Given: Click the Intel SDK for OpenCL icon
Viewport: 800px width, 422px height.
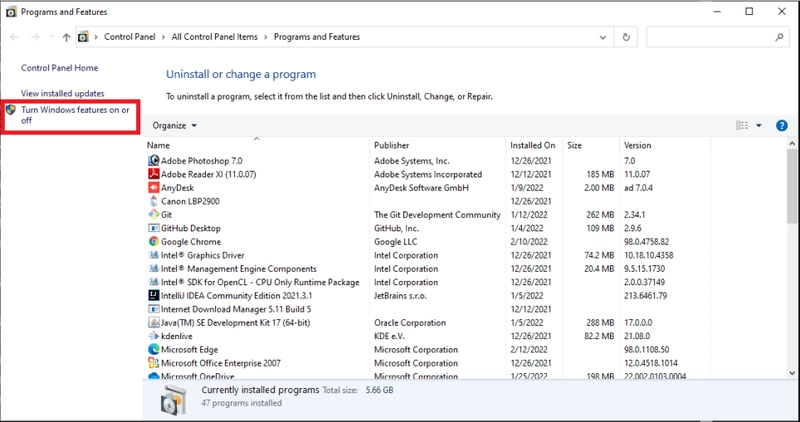Looking at the screenshot, I should [x=154, y=282].
